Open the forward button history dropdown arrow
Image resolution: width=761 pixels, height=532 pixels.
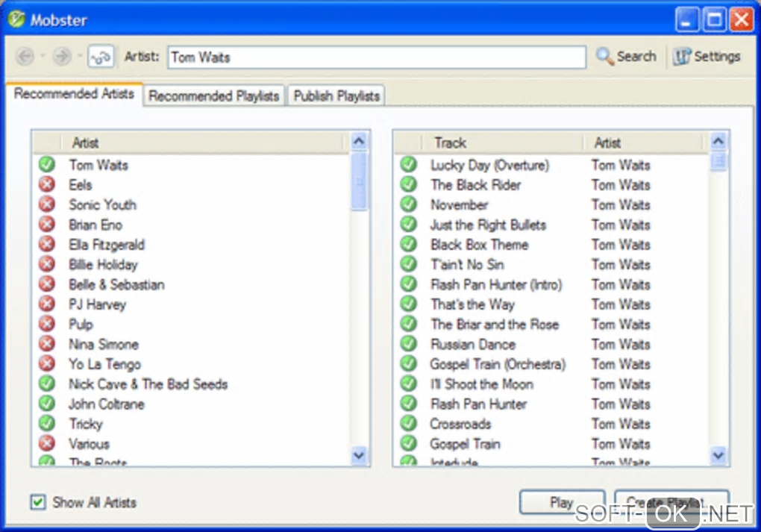[80, 56]
